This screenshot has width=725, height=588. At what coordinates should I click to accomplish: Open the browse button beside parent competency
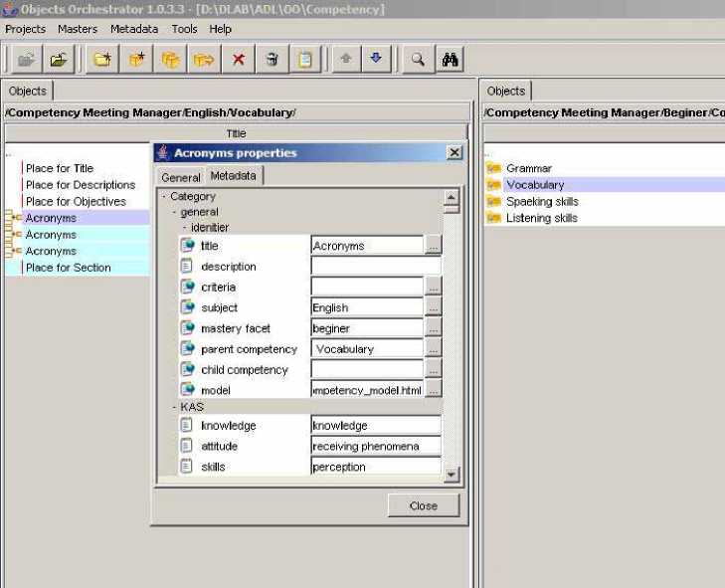tap(433, 349)
